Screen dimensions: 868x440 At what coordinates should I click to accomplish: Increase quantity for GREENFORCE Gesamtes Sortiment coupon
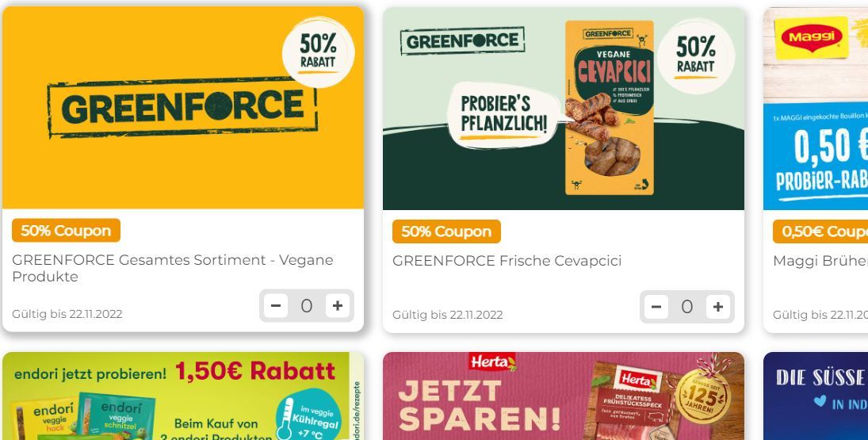tap(338, 305)
